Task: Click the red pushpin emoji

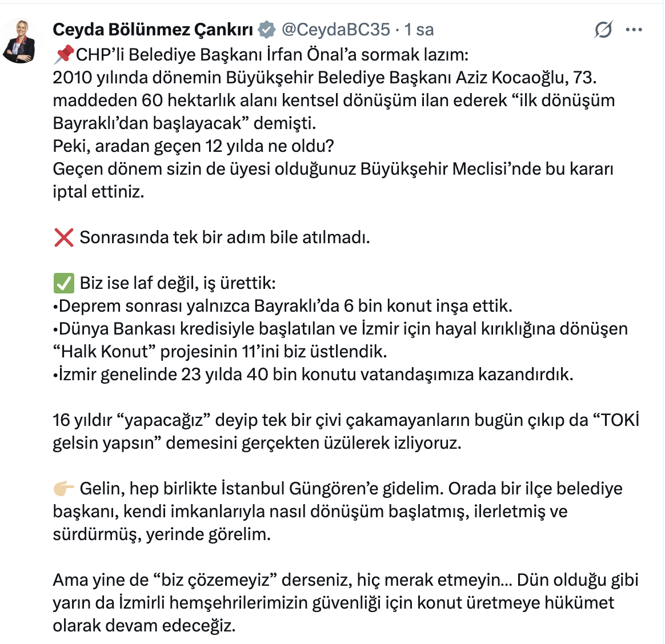Action: pos(63,54)
